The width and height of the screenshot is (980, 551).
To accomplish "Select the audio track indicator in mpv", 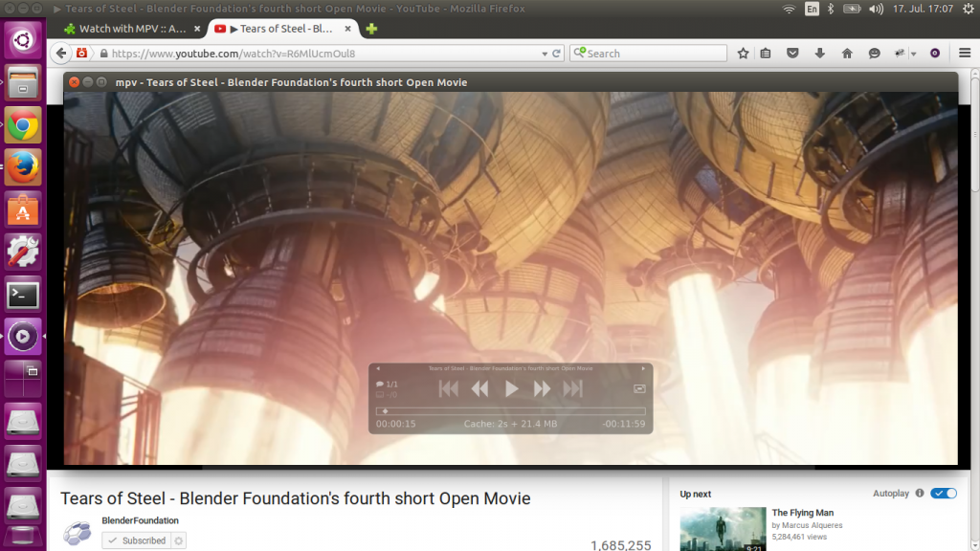I will tap(386, 384).
